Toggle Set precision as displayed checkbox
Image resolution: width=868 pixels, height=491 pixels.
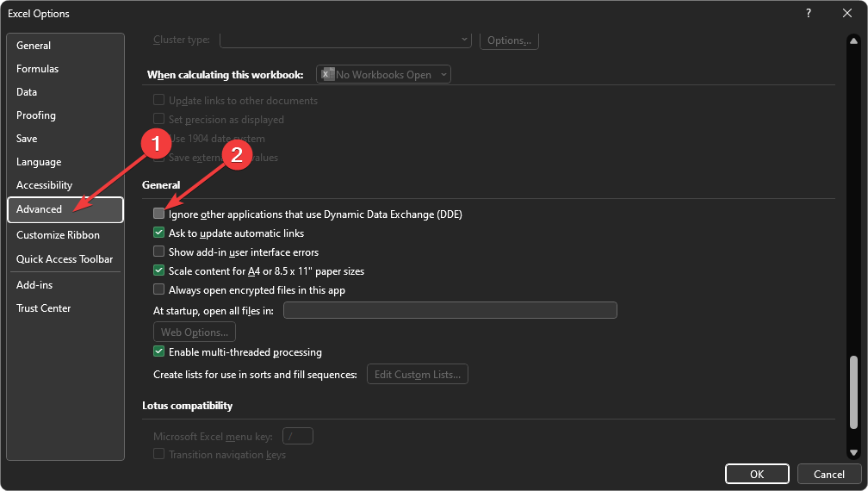tap(158, 119)
